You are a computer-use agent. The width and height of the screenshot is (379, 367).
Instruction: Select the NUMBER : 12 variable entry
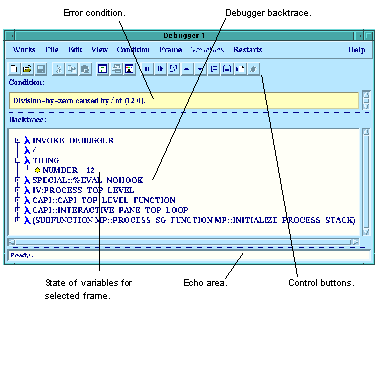65,170
